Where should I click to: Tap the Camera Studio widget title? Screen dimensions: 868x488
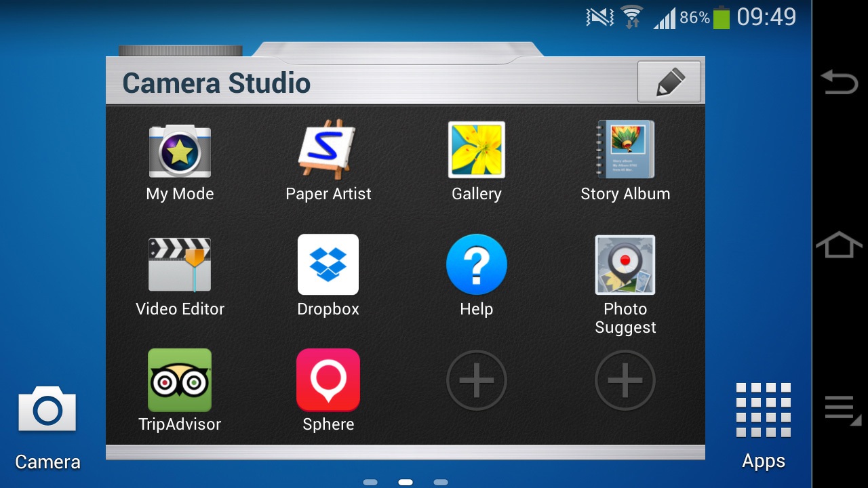tap(216, 83)
